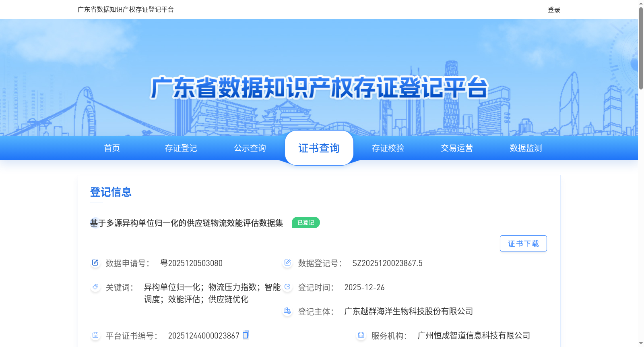Click the calendar icon next to 平台证书编号
The height and width of the screenshot is (347, 644).
pyautogui.click(x=95, y=335)
